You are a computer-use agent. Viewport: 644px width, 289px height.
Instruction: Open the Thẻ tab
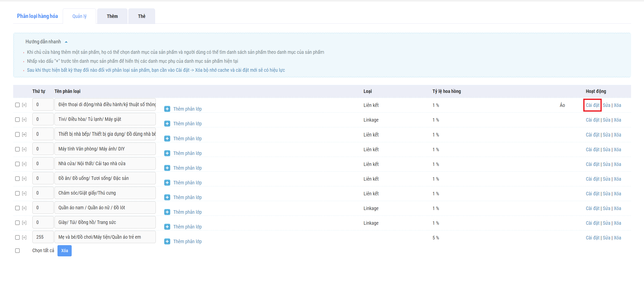tap(142, 16)
